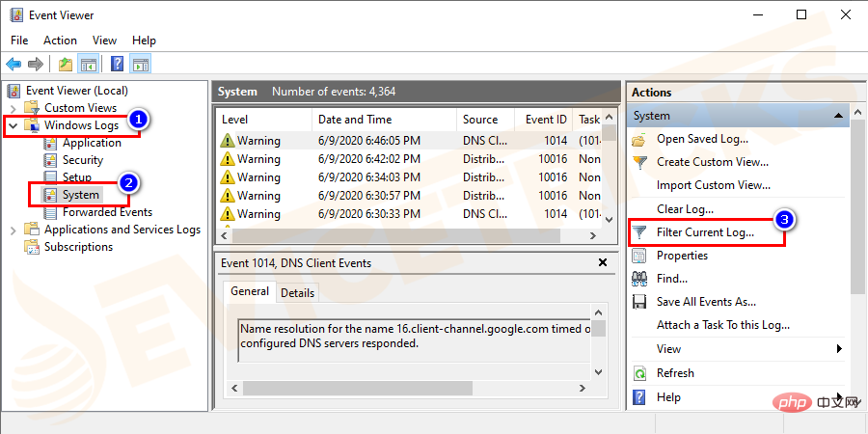Viewport: 868px width, 434px height.
Task: Expand the Custom Views tree node
Action: click(13, 108)
